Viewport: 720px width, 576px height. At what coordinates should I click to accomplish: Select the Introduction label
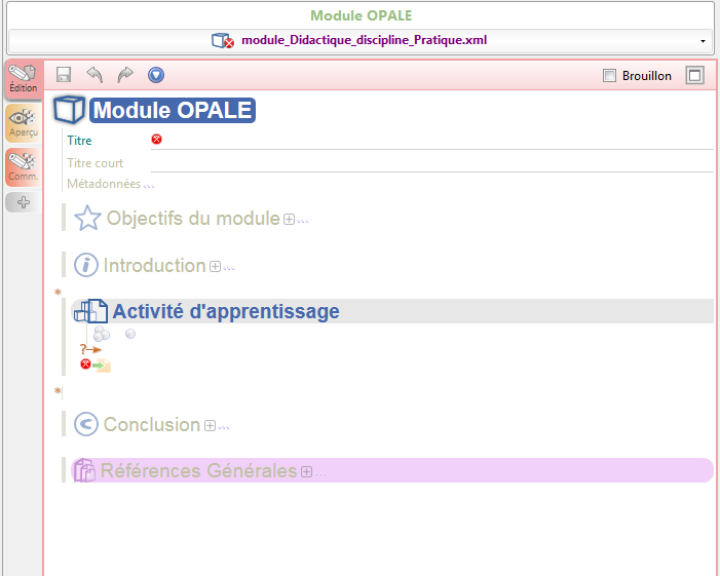tap(155, 265)
